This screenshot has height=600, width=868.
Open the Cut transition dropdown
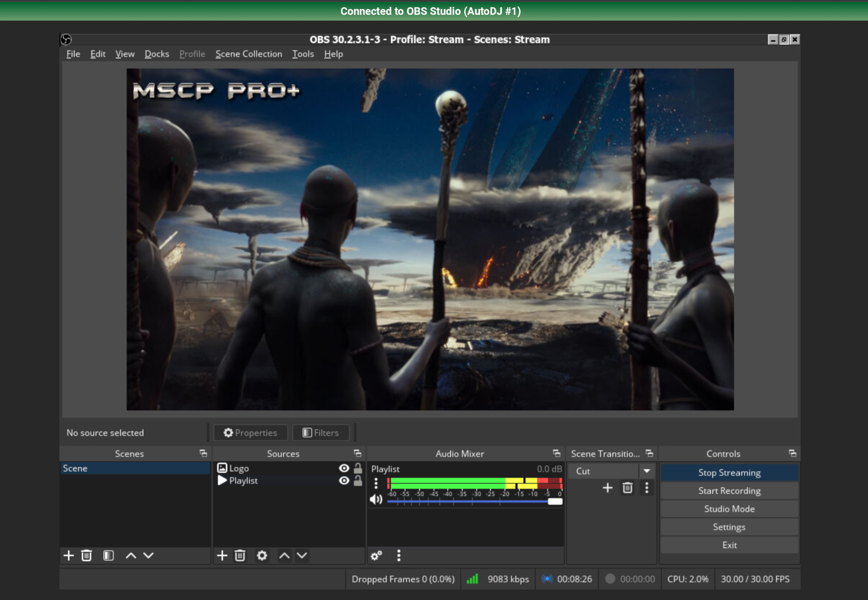647,471
